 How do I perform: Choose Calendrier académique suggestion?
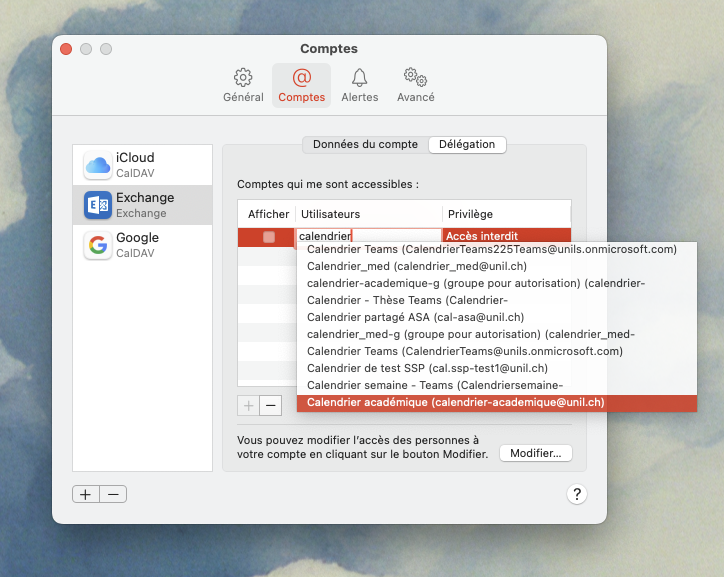tap(455, 403)
